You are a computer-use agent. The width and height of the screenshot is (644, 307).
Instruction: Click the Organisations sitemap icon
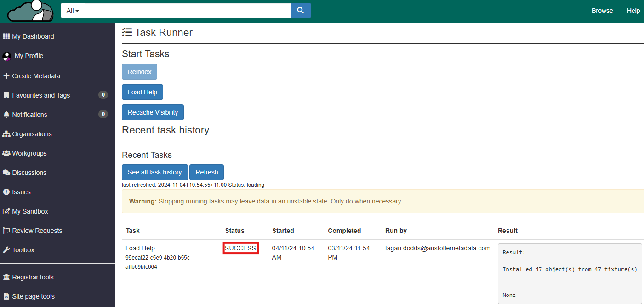[x=6, y=134]
